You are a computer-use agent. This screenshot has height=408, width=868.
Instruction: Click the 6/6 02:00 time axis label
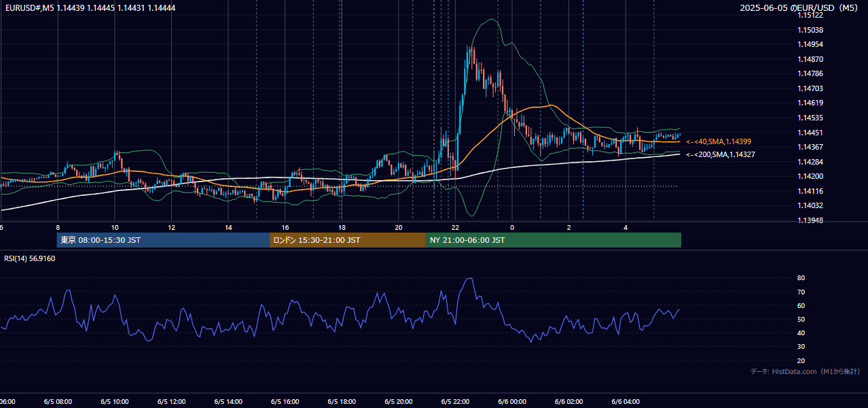(x=569, y=402)
